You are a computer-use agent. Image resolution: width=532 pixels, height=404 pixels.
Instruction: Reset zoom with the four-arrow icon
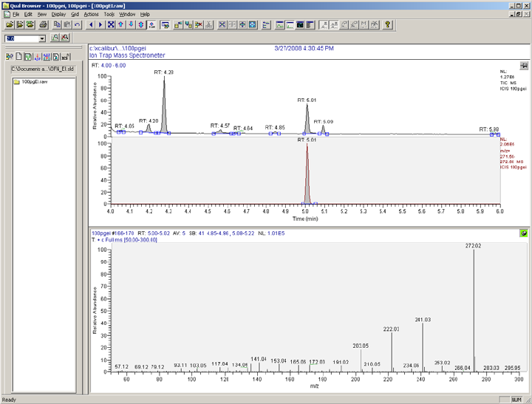tap(111, 25)
